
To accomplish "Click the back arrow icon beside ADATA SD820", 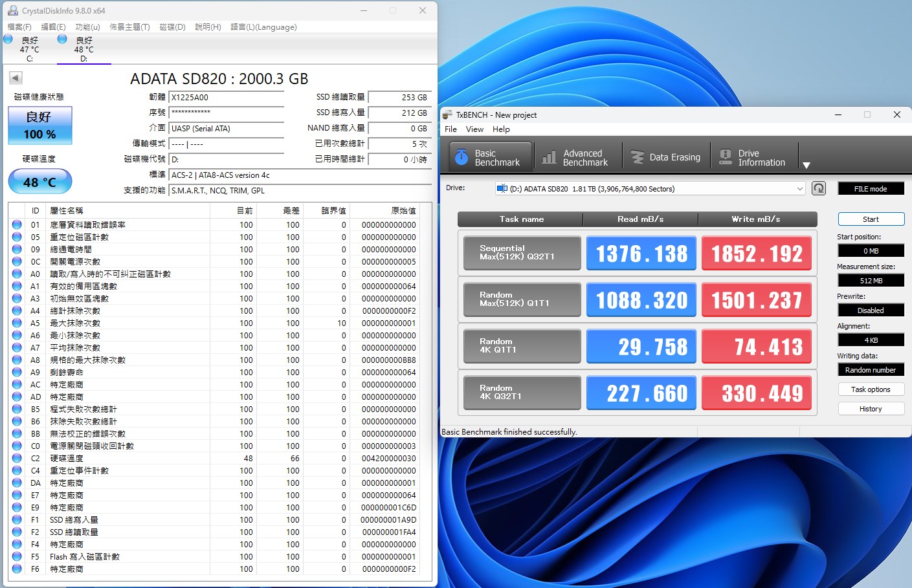I will (16, 78).
